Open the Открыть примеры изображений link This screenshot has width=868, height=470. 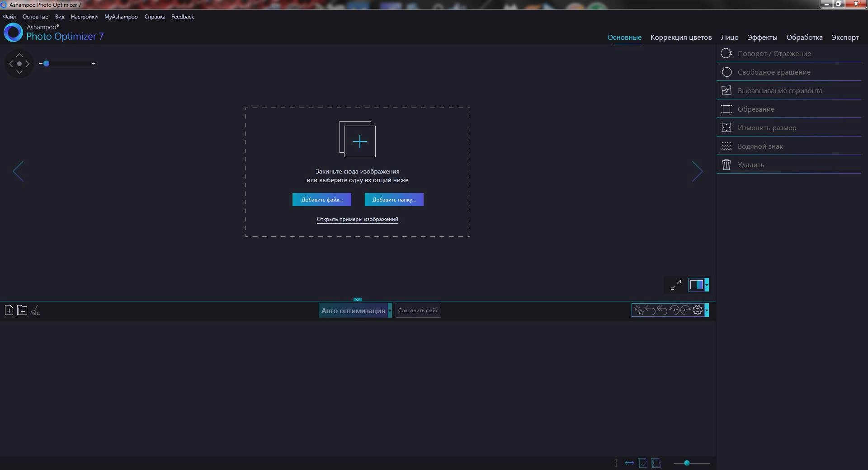click(357, 219)
